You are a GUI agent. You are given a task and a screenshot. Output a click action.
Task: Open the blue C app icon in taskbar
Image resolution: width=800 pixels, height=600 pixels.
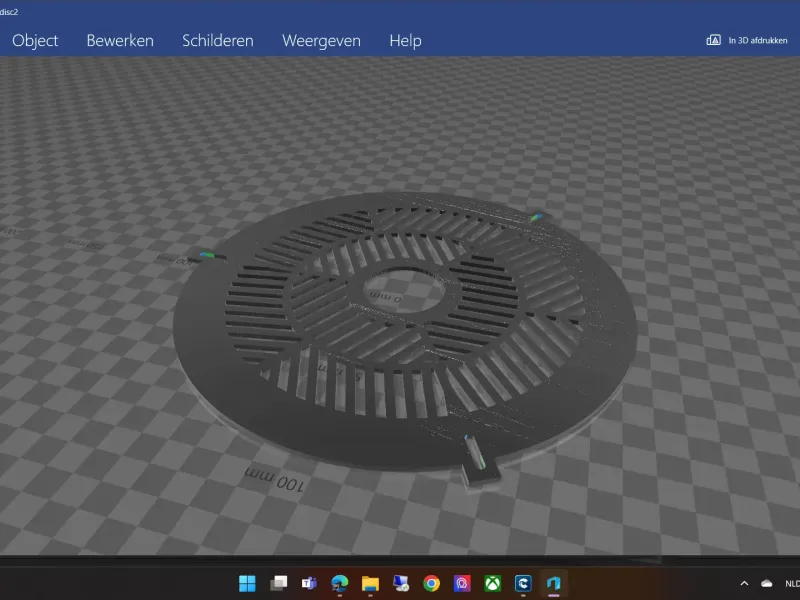(x=523, y=583)
